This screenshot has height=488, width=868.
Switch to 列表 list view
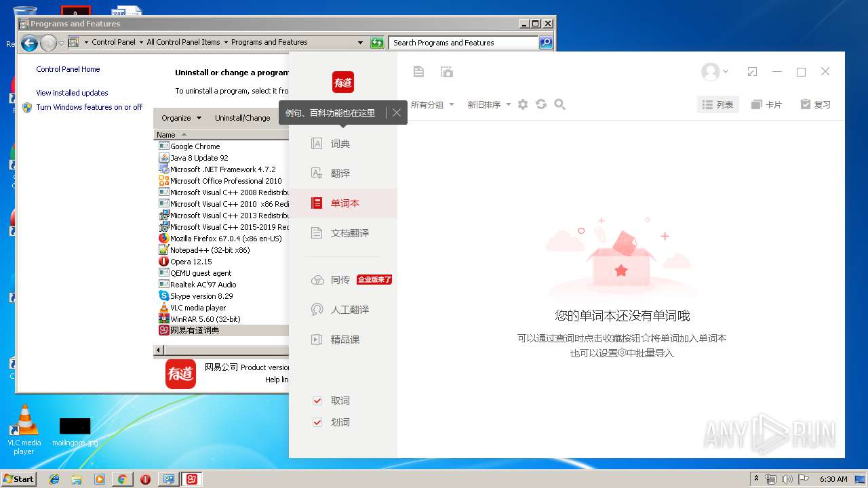[x=718, y=104]
